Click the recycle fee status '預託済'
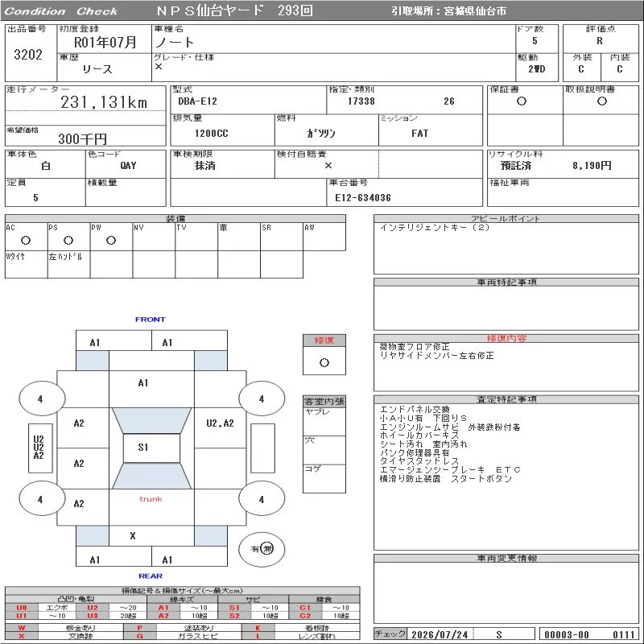This screenshot has height=644, width=644. pyautogui.click(x=515, y=166)
